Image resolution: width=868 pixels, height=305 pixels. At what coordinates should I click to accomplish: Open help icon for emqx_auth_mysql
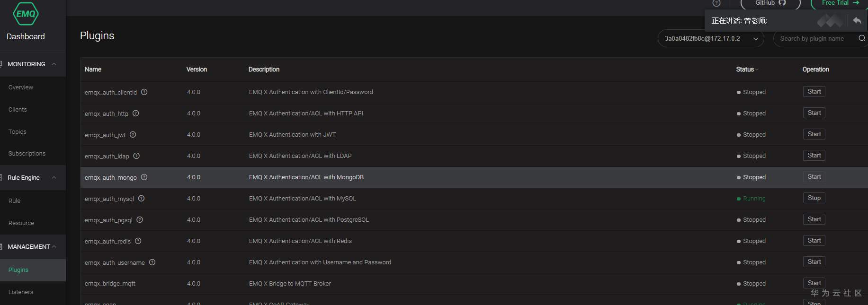click(x=141, y=199)
